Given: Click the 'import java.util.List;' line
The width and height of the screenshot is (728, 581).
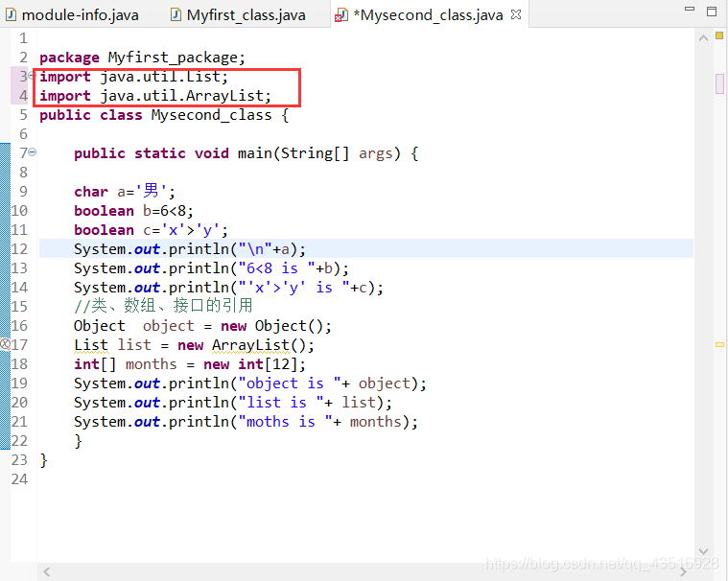Looking at the screenshot, I should click(133, 77).
